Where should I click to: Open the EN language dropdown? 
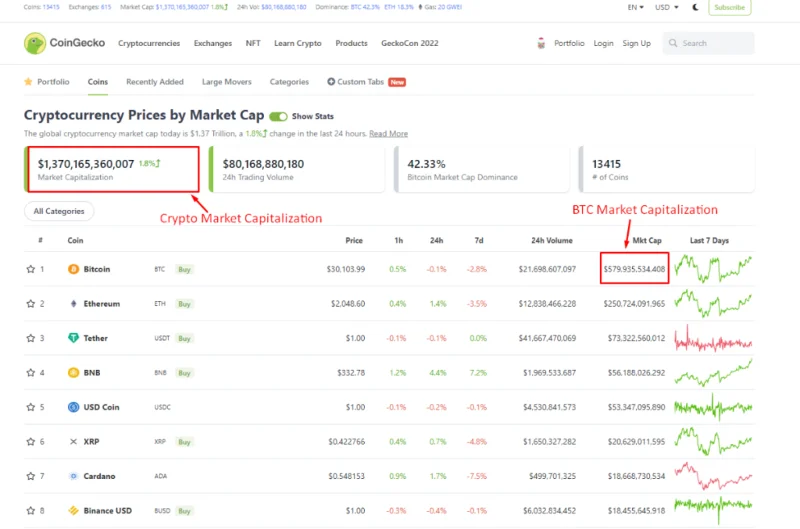(635, 7)
